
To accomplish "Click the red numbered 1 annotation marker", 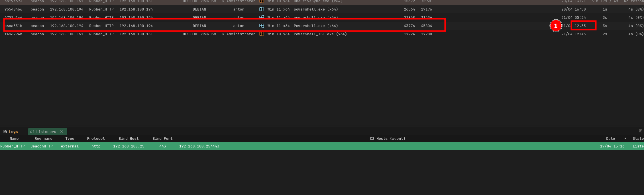I will (x=555, y=26).
